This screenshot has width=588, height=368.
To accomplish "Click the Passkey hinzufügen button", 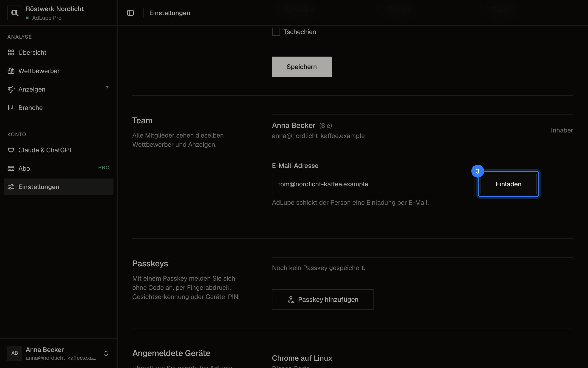I will pos(323,299).
